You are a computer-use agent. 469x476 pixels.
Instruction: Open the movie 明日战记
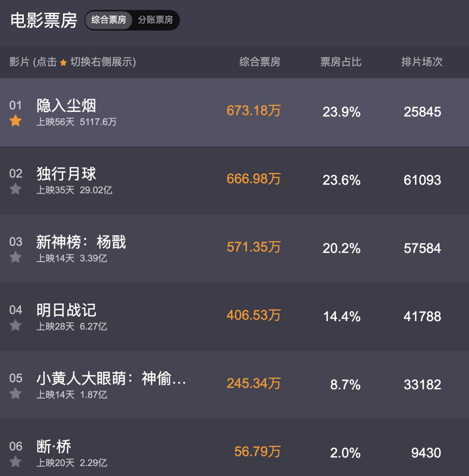[x=67, y=310]
